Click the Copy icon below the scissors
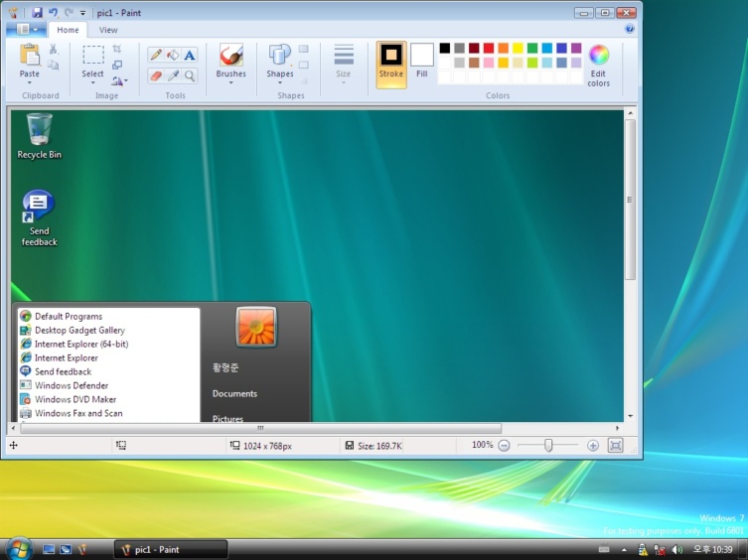This screenshot has width=748, height=560. coord(54,65)
